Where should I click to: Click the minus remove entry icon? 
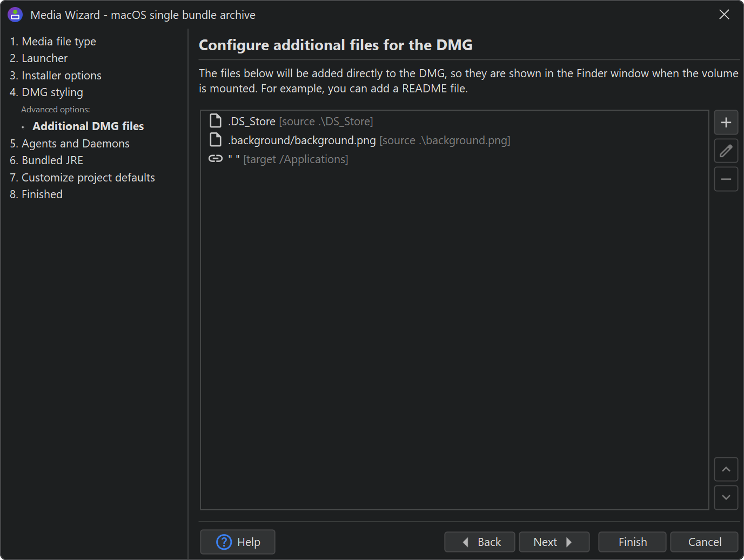726,179
